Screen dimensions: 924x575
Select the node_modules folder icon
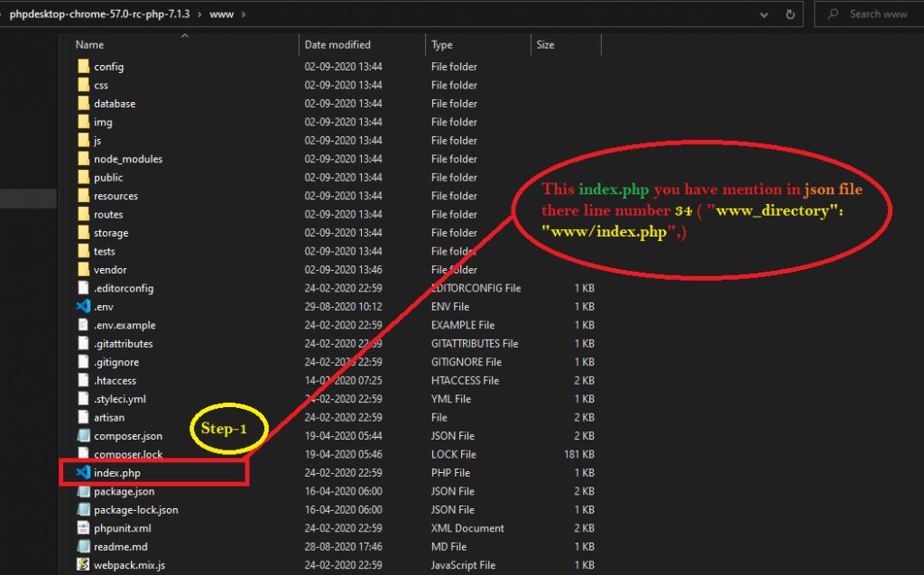(x=83, y=159)
